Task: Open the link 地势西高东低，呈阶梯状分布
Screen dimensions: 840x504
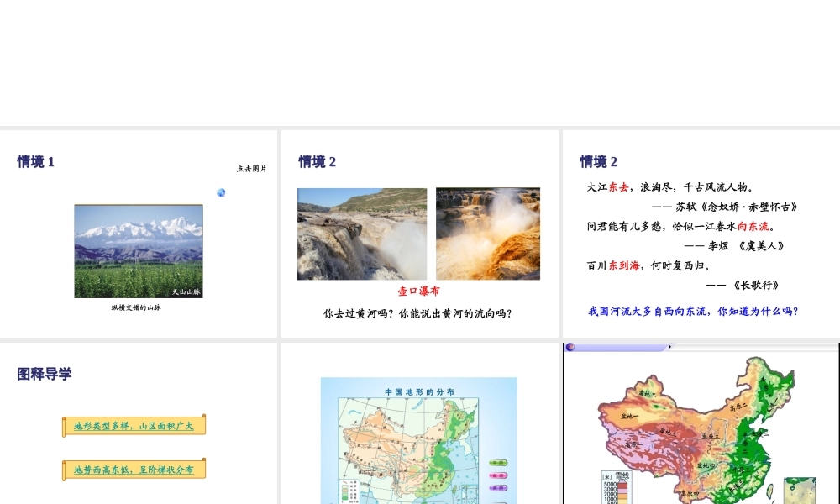Action: pos(134,470)
